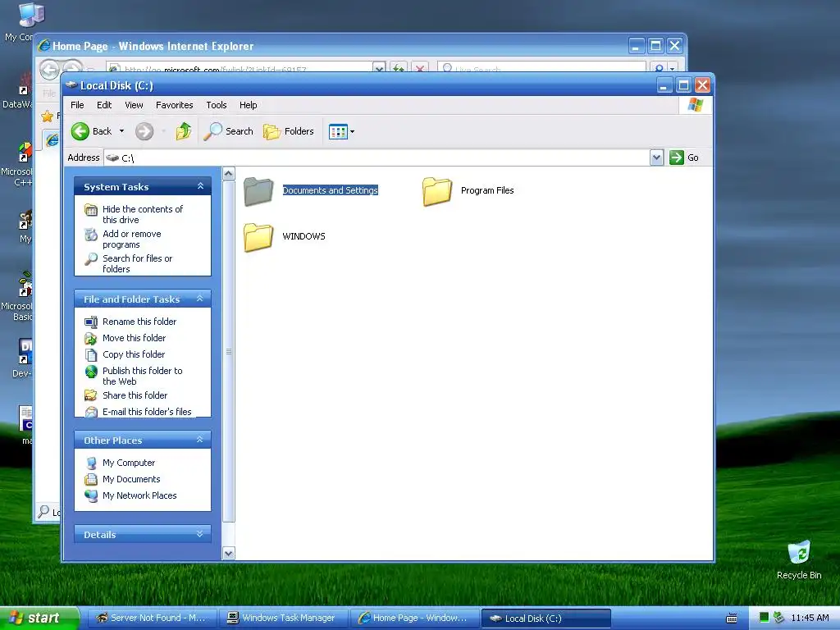This screenshot has height=630, width=840.
Task: Open the Favorites menu
Action: coord(174,105)
